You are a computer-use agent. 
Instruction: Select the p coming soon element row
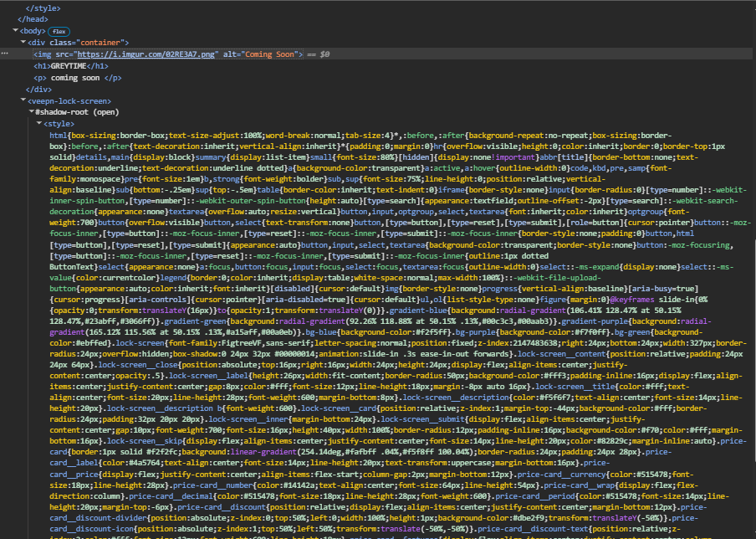click(78, 78)
